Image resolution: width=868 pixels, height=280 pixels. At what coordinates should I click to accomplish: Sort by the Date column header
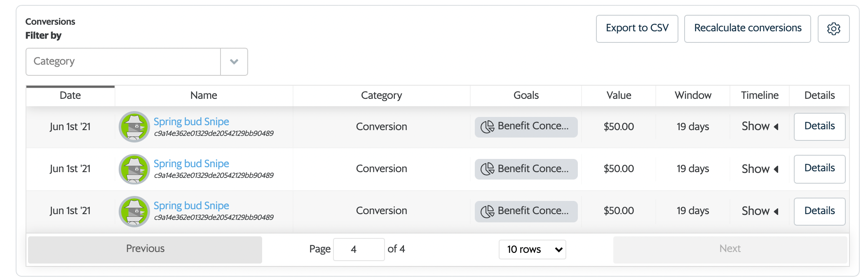70,96
